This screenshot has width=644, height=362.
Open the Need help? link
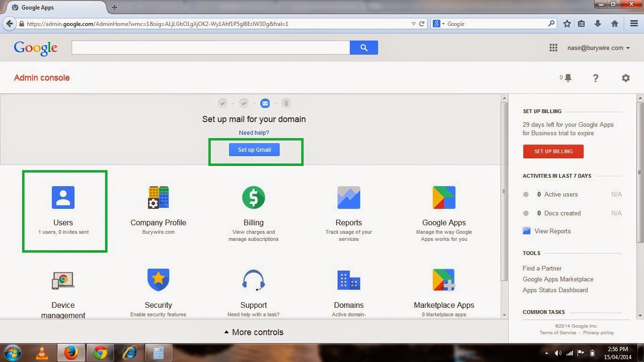click(254, 133)
